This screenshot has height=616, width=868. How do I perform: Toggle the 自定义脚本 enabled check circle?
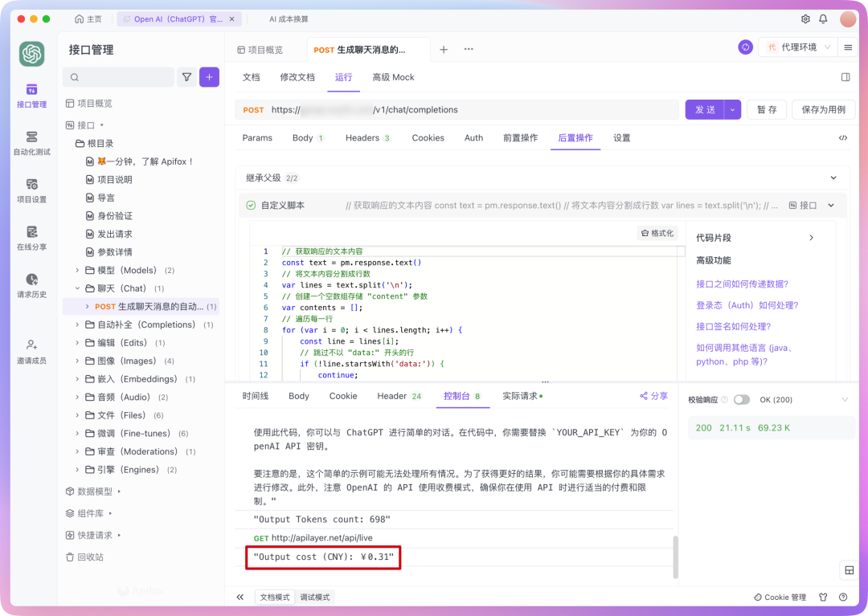tap(251, 206)
